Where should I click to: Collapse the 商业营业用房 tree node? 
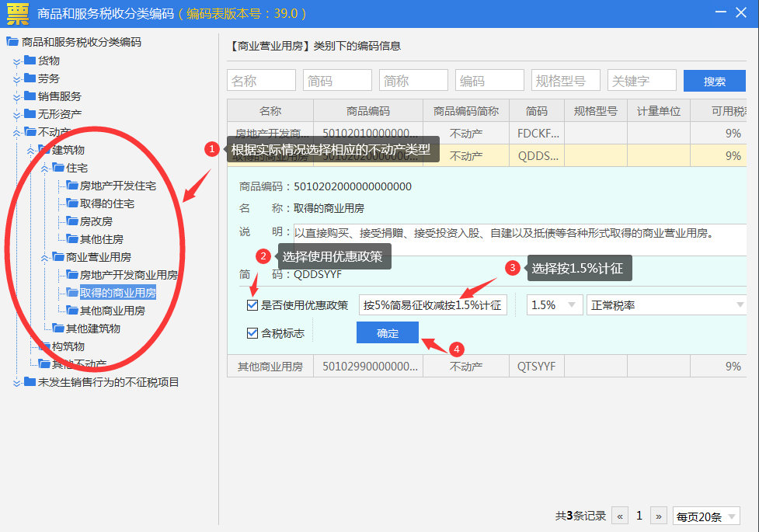pyautogui.click(x=45, y=258)
